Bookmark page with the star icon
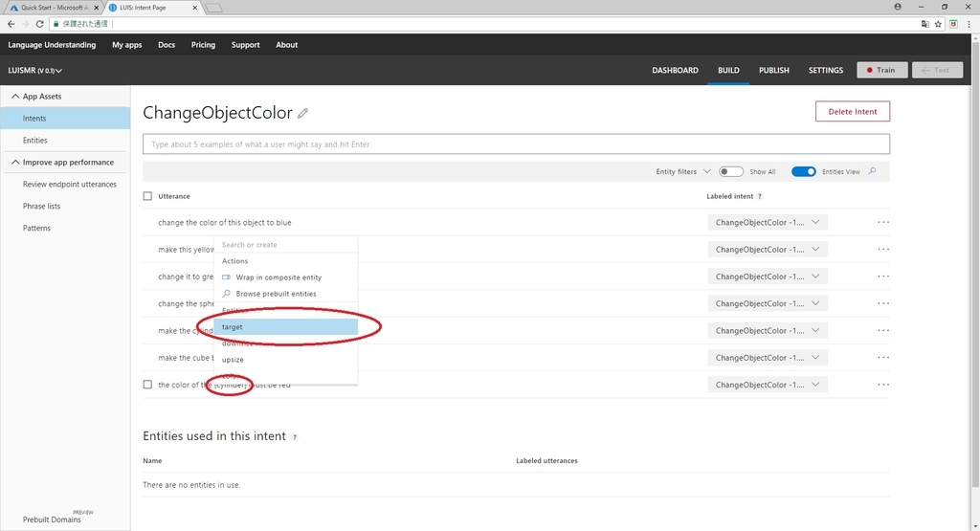 pyautogui.click(x=938, y=24)
